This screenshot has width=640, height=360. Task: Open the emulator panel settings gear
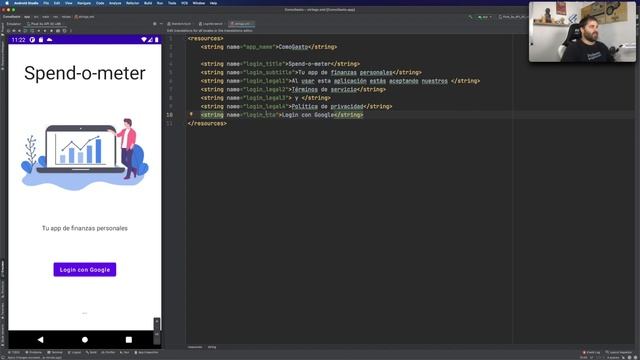[155, 24]
